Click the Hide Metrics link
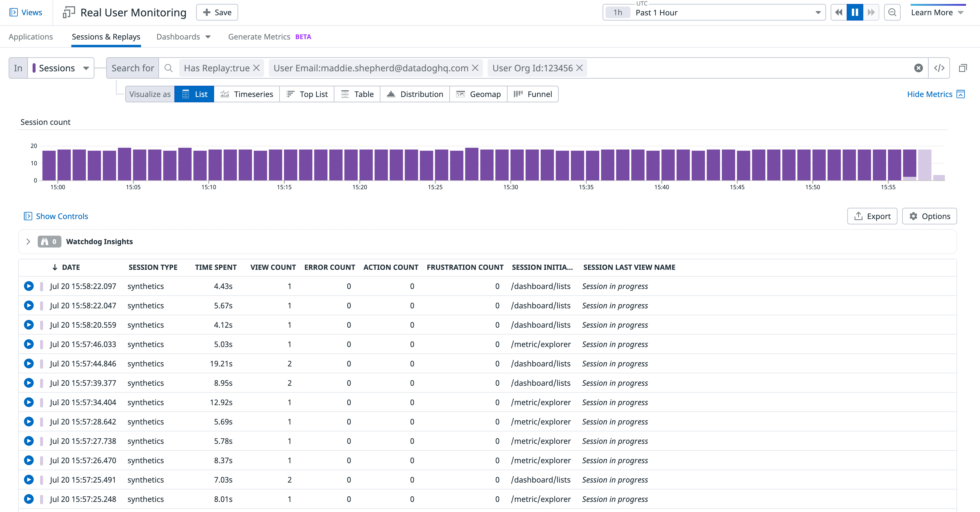Screen dimensions: 980x512 [x=929, y=94]
